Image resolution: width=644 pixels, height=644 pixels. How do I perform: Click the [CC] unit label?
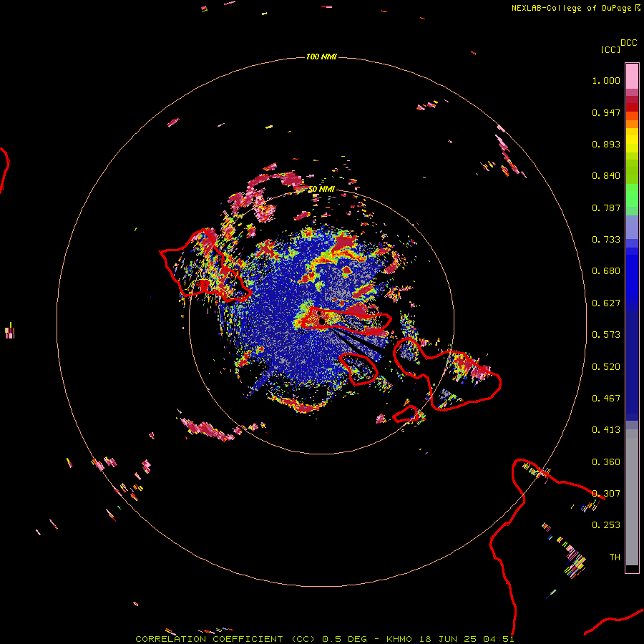[610, 49]
